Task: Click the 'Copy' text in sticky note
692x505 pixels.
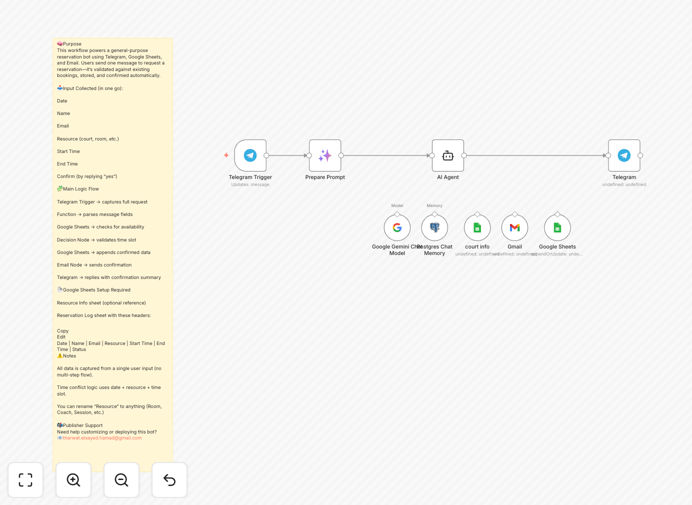Action: coord(63,331)
